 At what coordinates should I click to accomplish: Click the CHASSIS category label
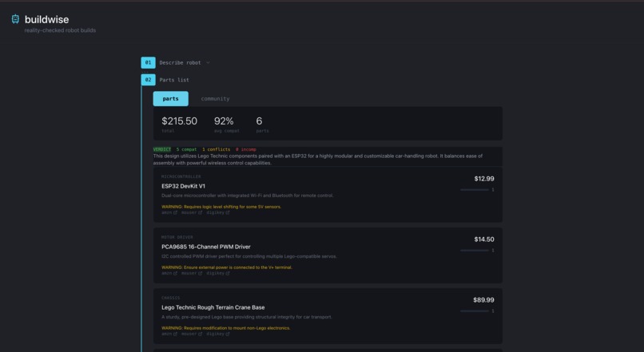coord(170,299)
